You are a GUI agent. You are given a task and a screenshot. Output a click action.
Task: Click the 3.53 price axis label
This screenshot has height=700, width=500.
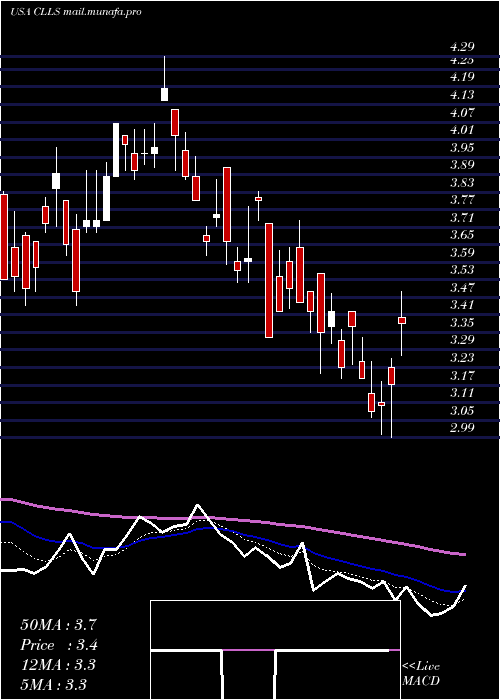click(x=462, y=270)
